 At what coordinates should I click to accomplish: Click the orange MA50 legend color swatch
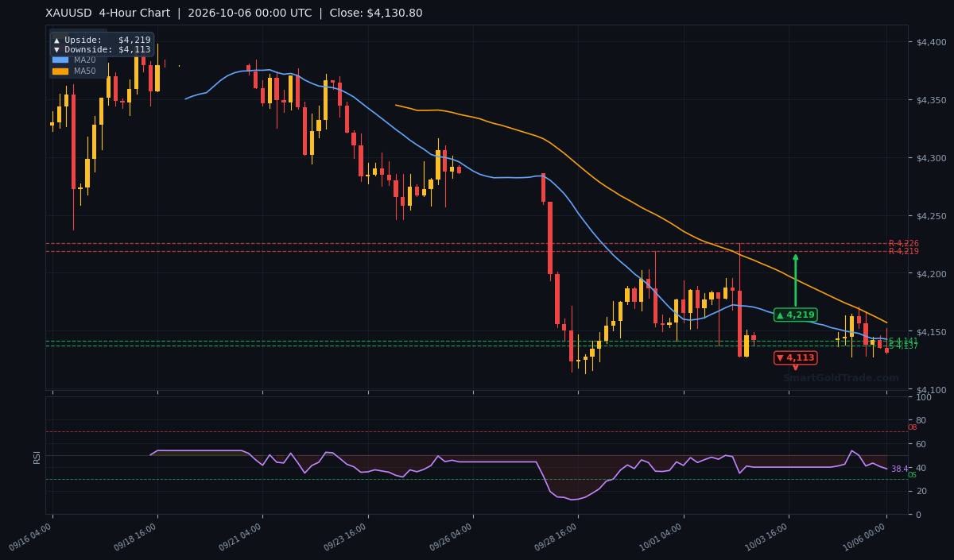tap(60, 71)
